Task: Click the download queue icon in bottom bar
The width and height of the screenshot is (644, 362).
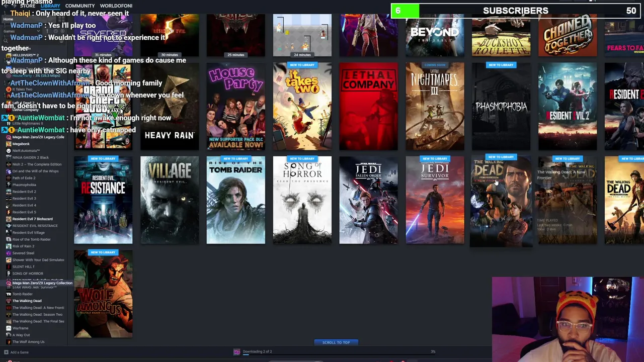Action: pyautogui.click(x=236, y=352)
